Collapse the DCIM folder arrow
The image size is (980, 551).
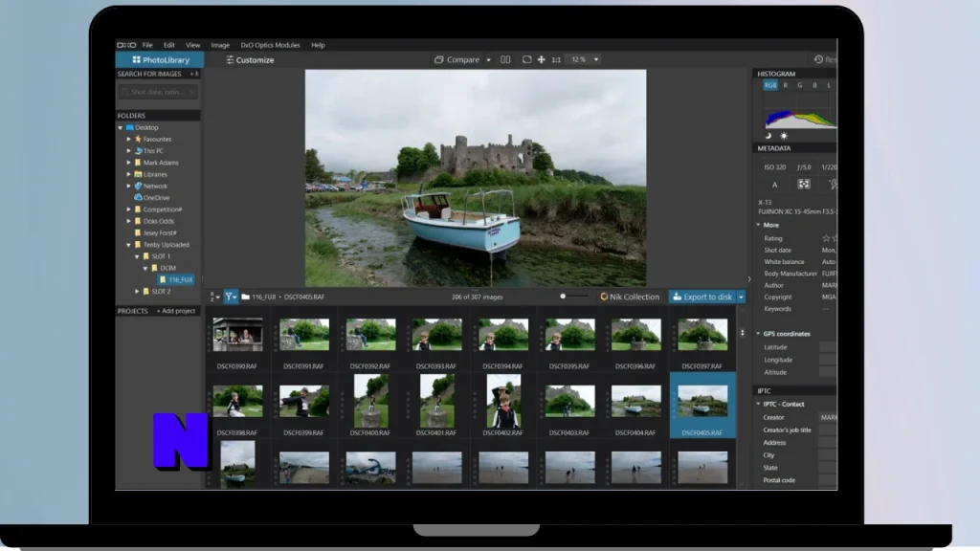[x=145, y=268]
